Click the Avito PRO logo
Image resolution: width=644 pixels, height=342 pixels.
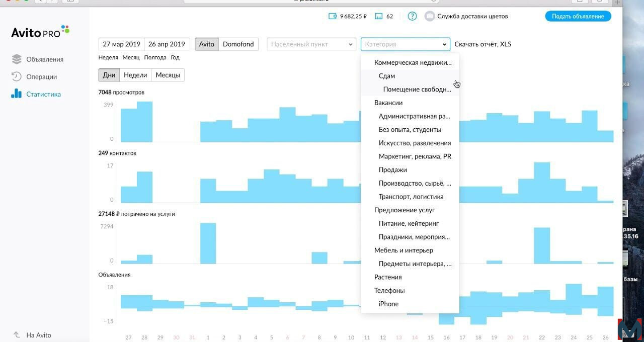[x=40, y=32]
